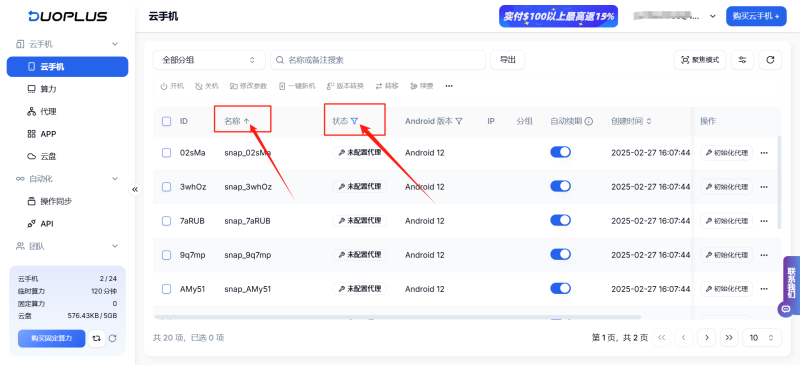The height and width of the screenshot is (365, 800).
Task: Click the 导出 export button
Action: click(508, 60)
